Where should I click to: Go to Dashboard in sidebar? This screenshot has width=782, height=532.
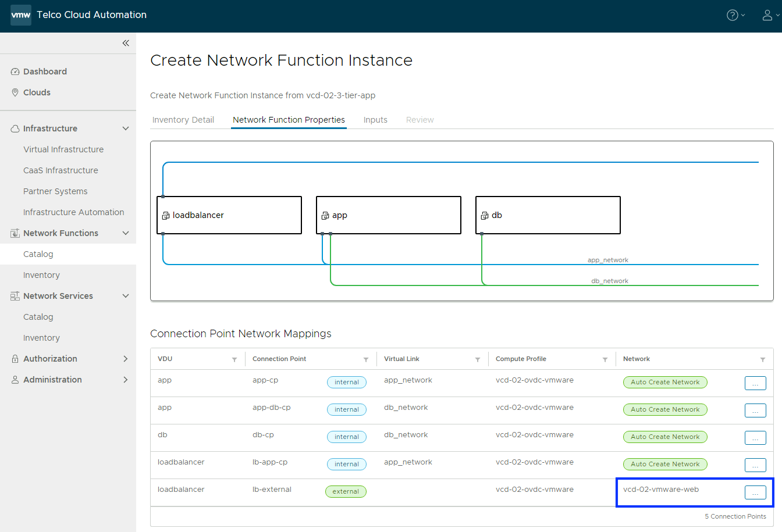tap(45, 72)
